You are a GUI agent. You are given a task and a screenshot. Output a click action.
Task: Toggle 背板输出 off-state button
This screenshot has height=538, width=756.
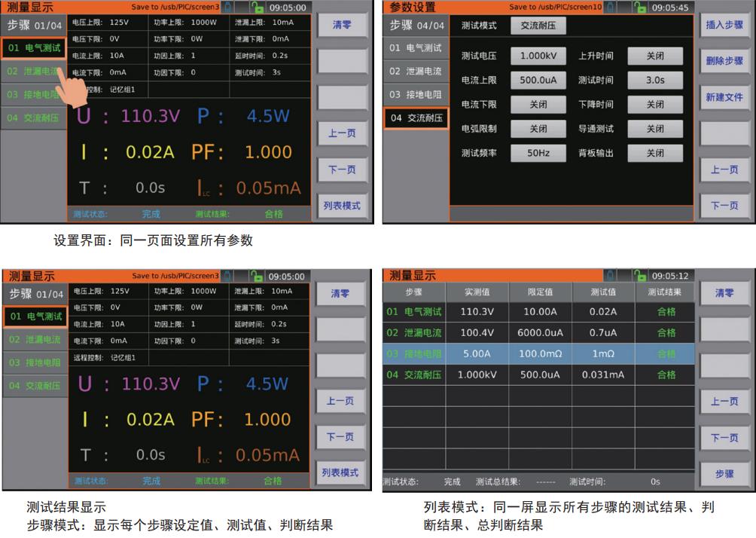tap(654, 153)
